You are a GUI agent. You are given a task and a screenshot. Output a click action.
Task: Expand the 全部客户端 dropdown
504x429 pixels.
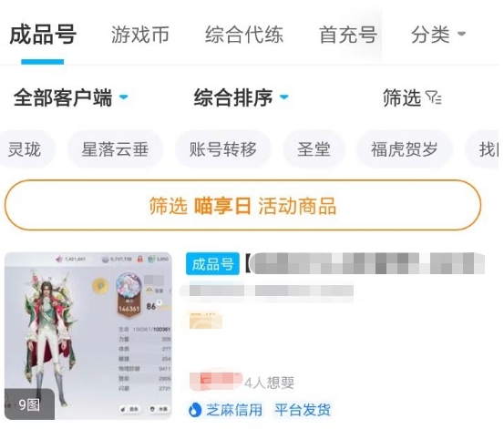pos(71,97)
